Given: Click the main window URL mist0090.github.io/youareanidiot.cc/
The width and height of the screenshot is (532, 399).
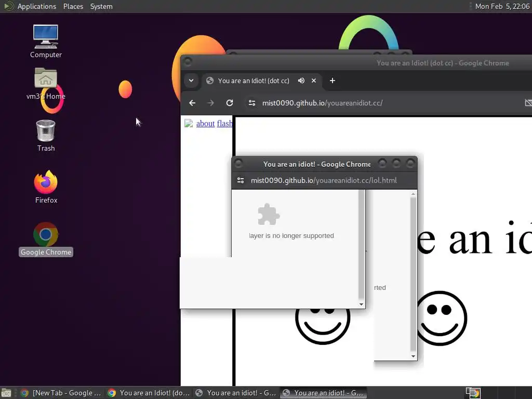Looking at the screenshot, I should [322, 103].
